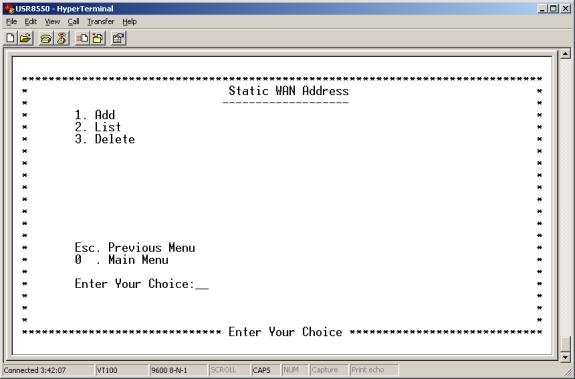
Task: Open Properties from the toolbar icon
Action: (118, 38)
